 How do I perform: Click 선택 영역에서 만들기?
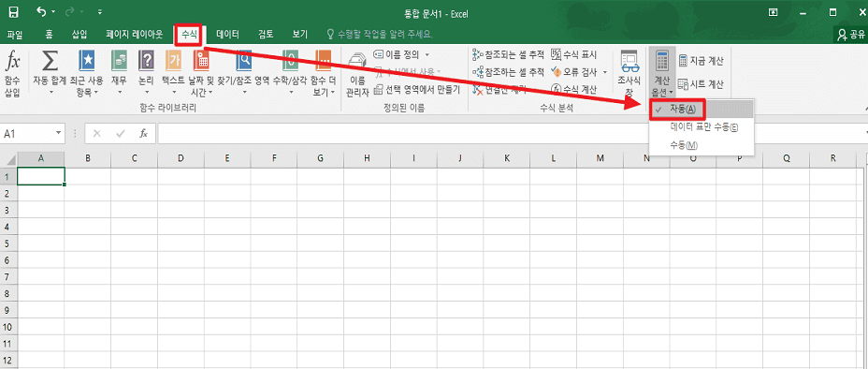(416, 89)
